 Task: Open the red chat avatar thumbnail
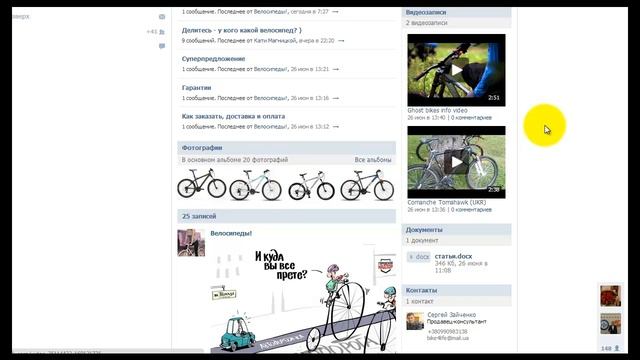pyautogui.click(x=610, y=296)
